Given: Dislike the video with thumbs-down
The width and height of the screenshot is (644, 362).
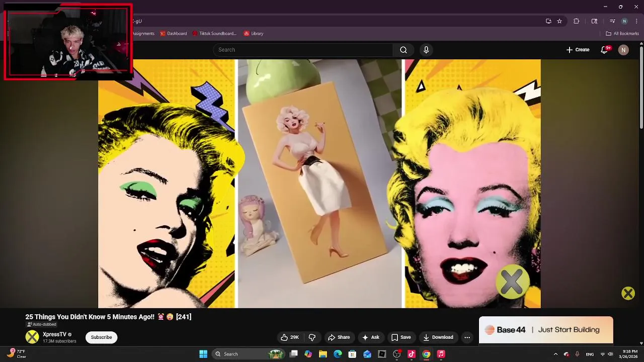Looking at the screenshot, I should coord(312,337).
